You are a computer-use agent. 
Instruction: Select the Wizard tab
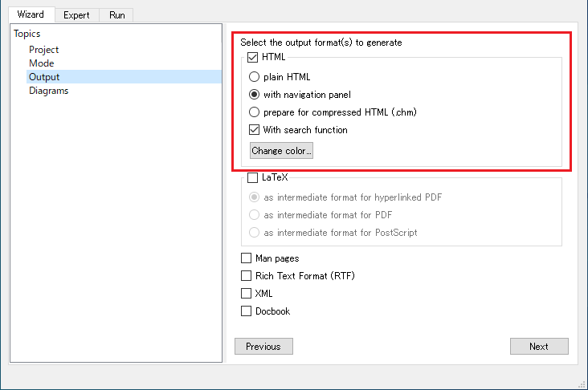point(31,14)
